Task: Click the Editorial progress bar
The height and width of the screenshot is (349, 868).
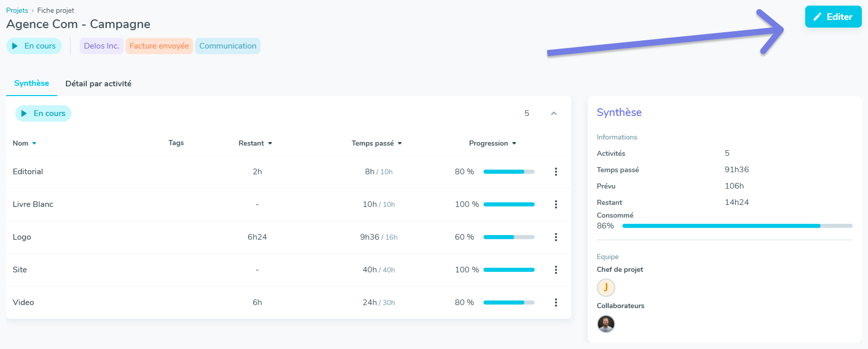Action: (509, 172)
